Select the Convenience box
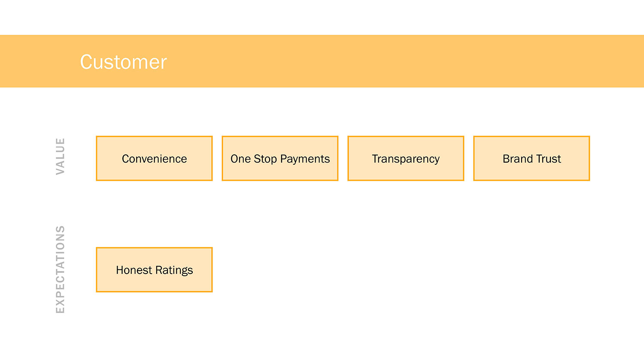 (x=154, y=159)
